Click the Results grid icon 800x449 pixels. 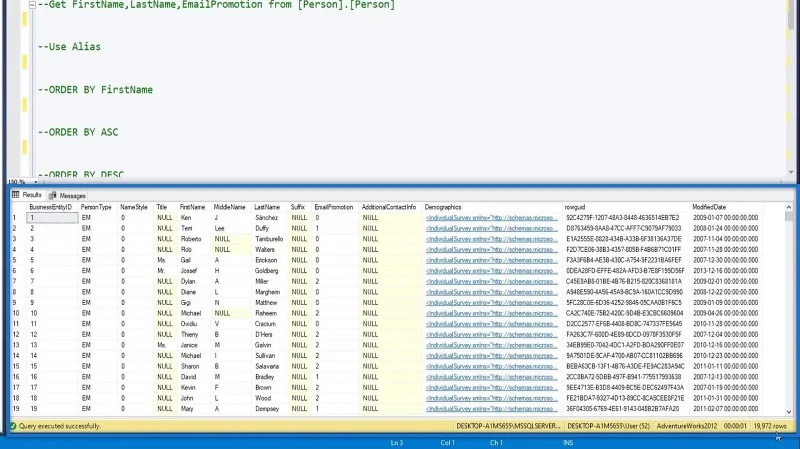[x=16, y=195]
